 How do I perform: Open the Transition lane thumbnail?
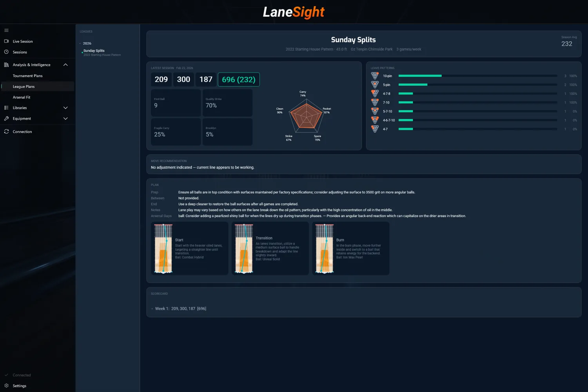click(243, 248)
